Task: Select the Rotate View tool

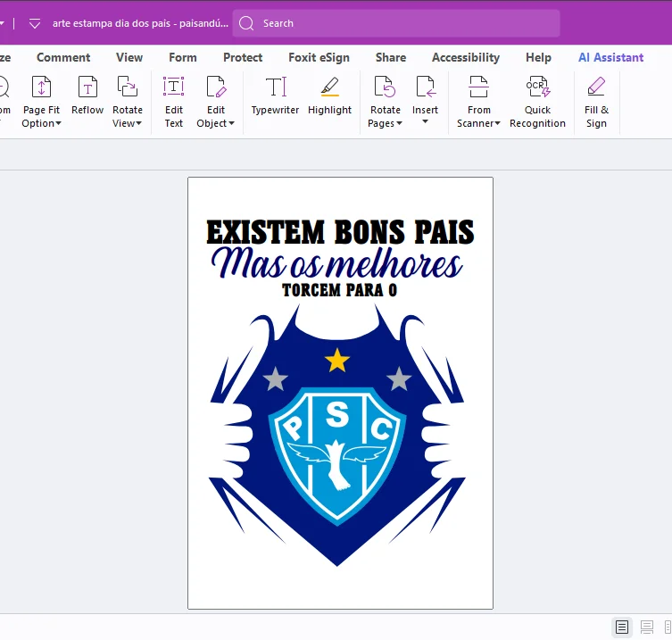Action: tap(128, 103)
